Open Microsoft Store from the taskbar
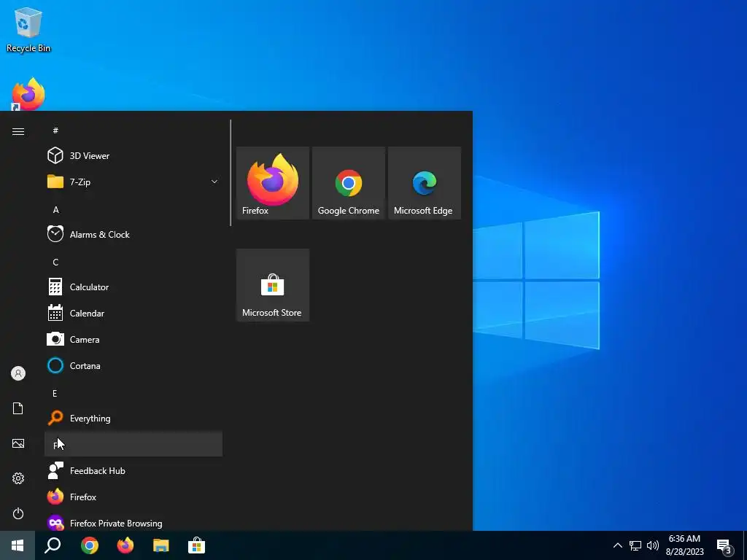 click(196, 545)
